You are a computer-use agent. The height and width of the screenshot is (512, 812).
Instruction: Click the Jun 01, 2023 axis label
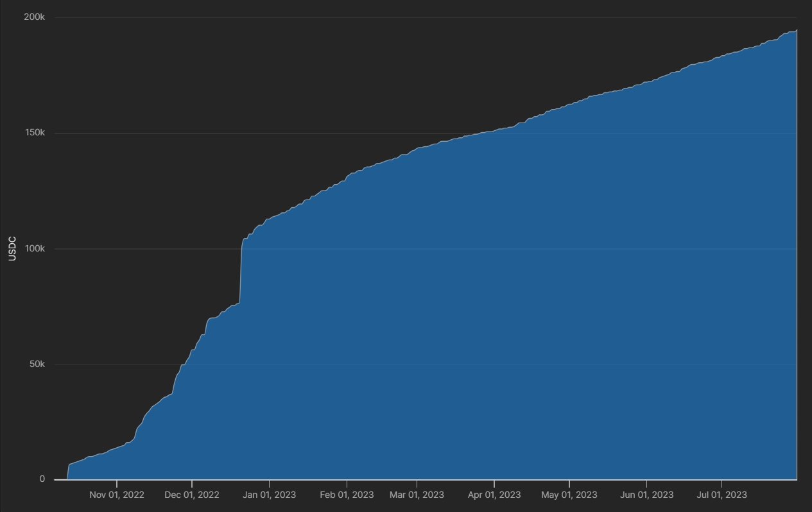pos(646,495)
